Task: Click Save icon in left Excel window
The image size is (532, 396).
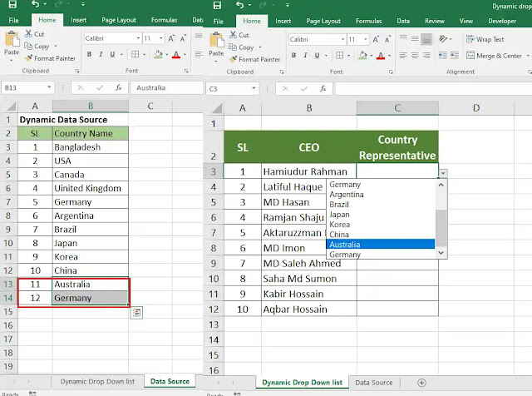Action: (12, 4)
